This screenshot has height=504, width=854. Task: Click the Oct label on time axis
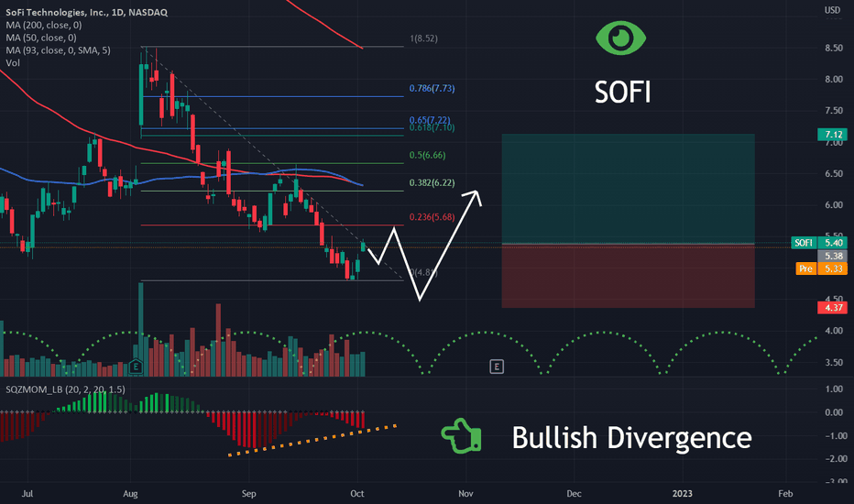tap(356, 494)
